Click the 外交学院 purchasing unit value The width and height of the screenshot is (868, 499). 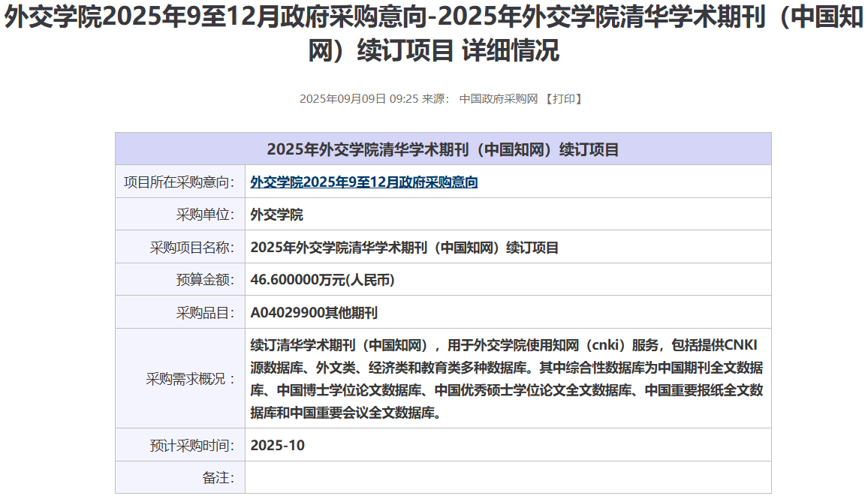click(x=276, y=215)
